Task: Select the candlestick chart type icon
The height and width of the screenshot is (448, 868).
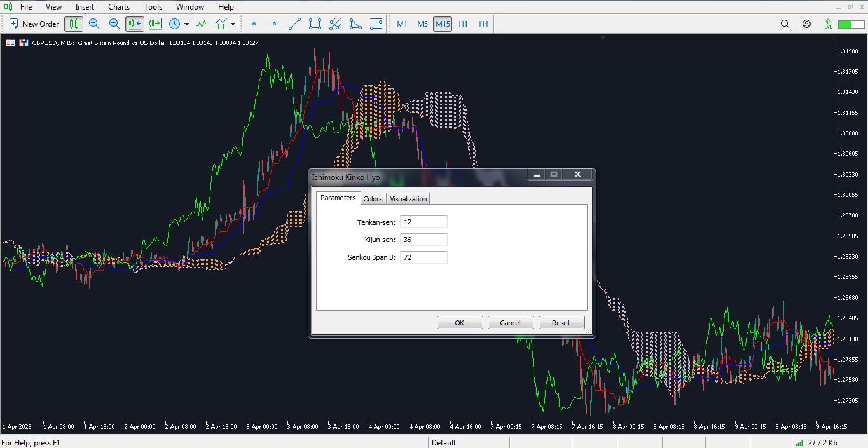Action: coord(74,24)
